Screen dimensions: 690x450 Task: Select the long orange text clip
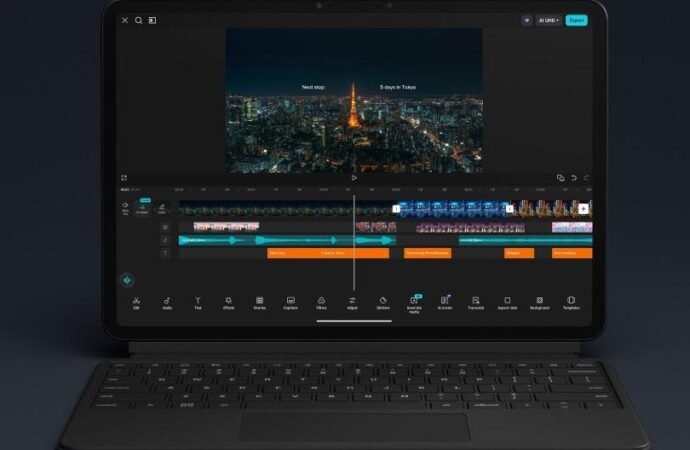click(x=328, y=253)
